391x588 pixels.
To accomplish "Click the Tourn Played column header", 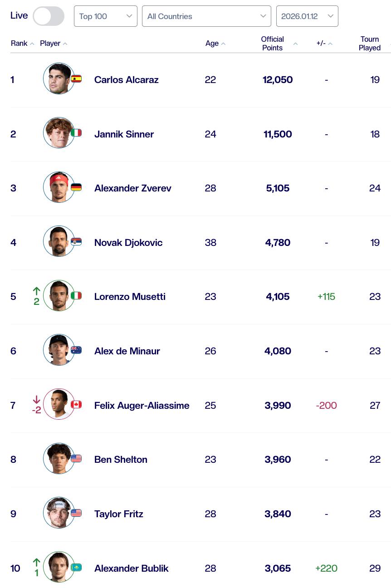I will point(369,44).
